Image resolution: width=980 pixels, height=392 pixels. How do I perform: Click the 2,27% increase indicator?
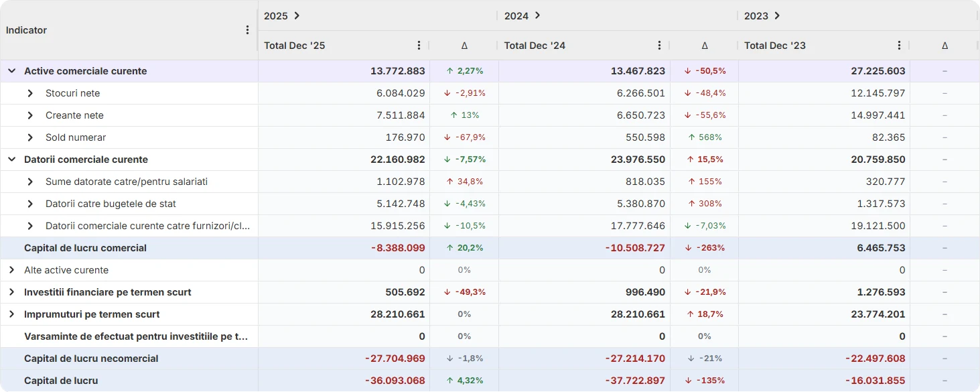tap(464, 71)
